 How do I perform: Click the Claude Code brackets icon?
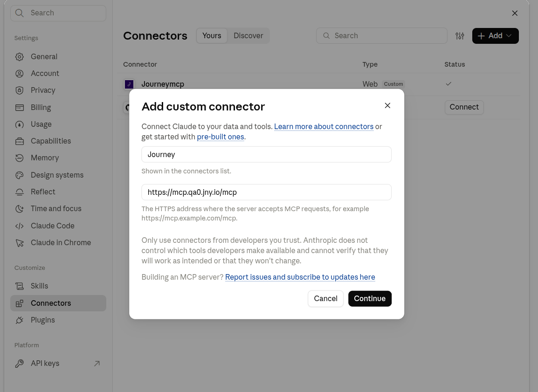[20, 226]
